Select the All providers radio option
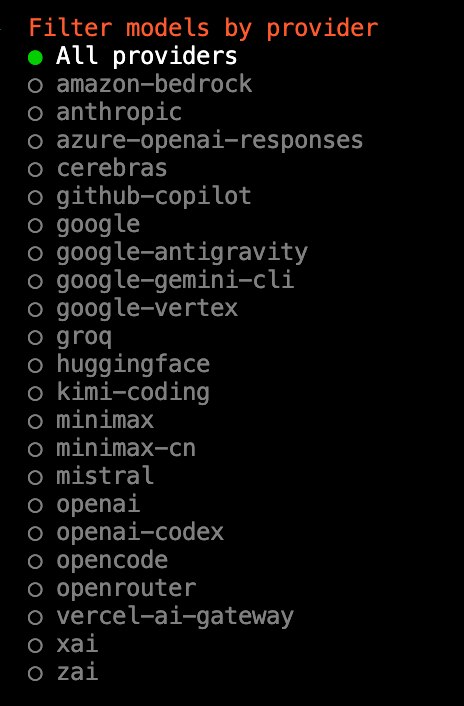464x706 pixels. pos(132,56)
